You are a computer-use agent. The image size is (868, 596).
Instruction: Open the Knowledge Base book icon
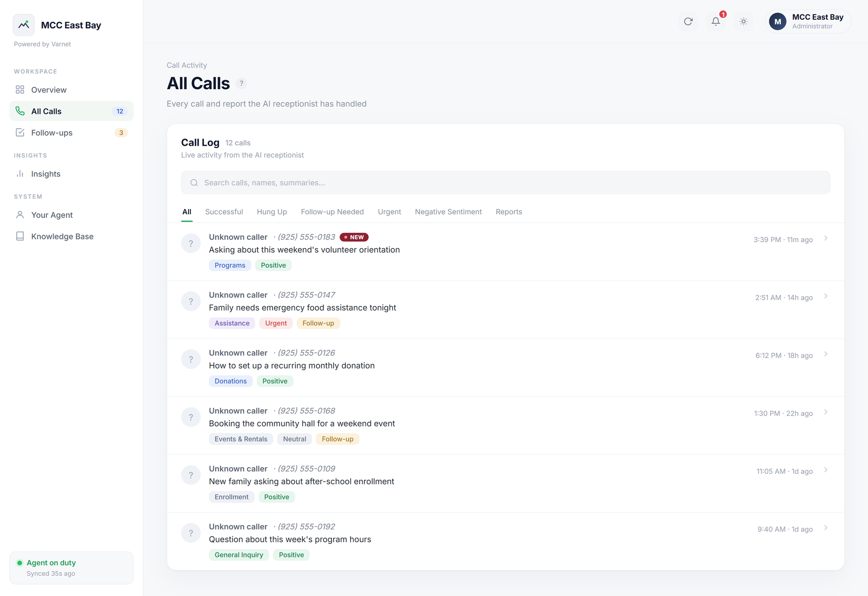pyautogui.click(x=20, y=236)
